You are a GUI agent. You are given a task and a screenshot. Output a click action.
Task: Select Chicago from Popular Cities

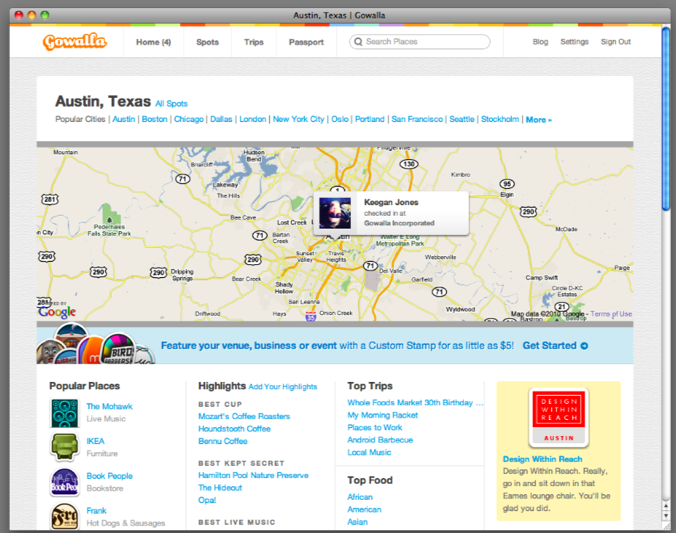tap(189, 119)
